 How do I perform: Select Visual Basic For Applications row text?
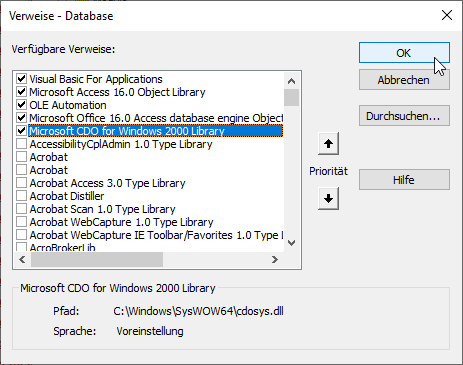(96, 79)
